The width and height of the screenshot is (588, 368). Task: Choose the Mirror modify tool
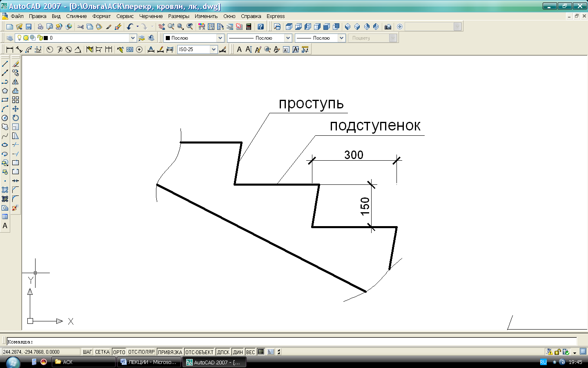(x=16, y=82)
